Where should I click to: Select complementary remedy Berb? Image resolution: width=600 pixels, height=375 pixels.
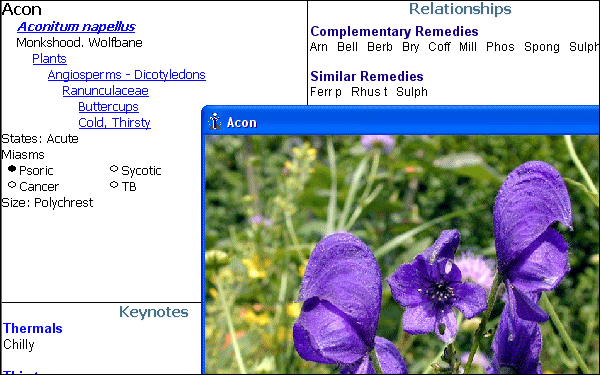coord(380,47)
